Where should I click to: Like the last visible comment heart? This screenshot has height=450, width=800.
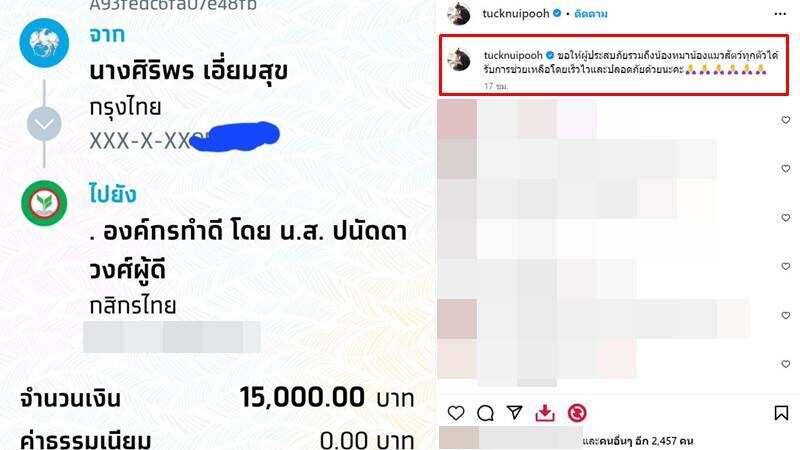click(786, 364)
